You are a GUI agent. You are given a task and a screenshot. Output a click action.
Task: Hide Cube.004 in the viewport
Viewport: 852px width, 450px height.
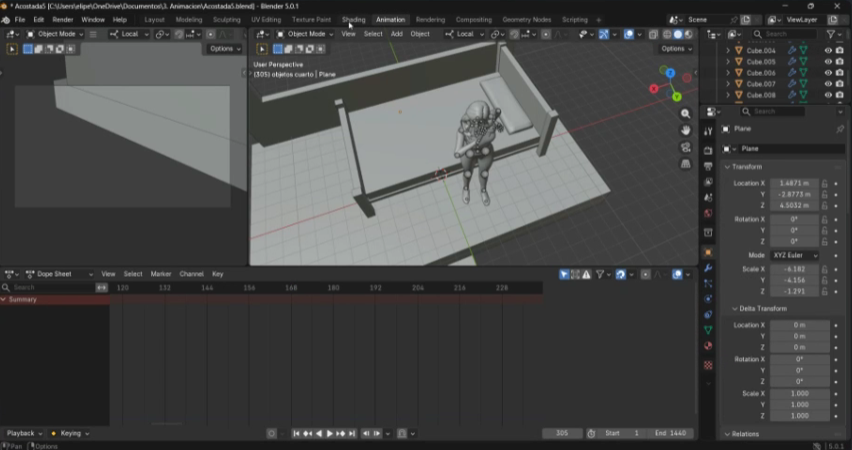[x=827, y=50]
